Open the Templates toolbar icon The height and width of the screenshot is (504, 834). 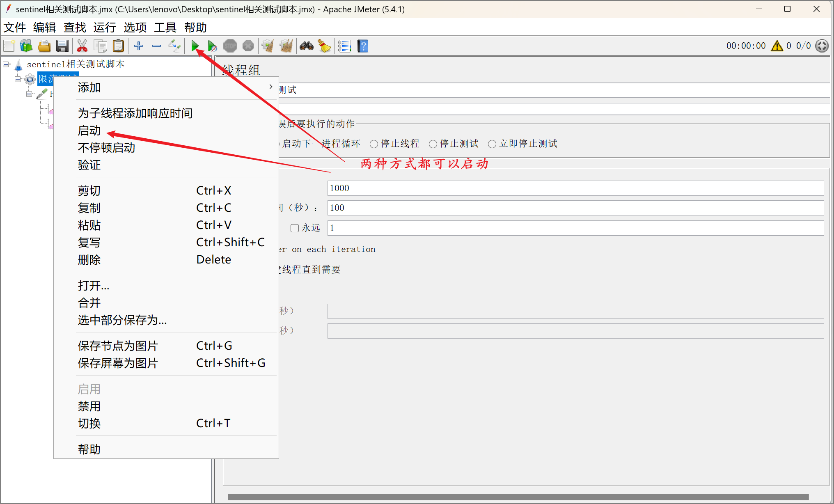tap(26, 46)
